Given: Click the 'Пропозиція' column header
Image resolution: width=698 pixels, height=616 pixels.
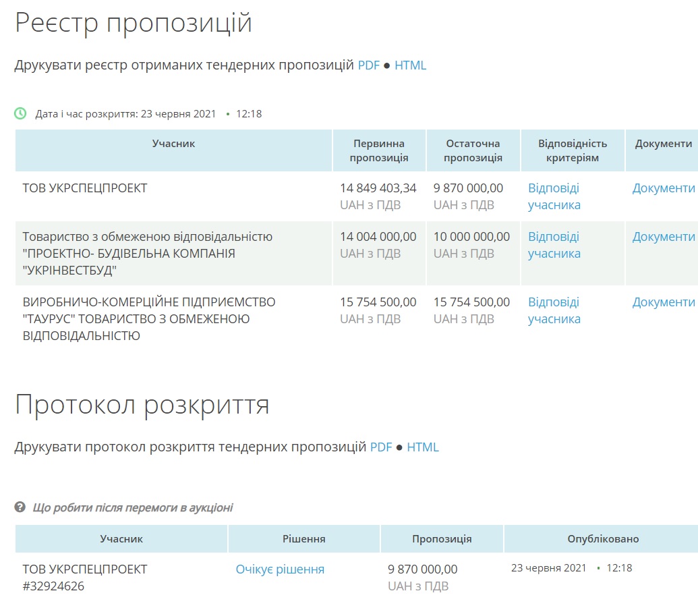Looking at the screenshot, I should point(442,539).
